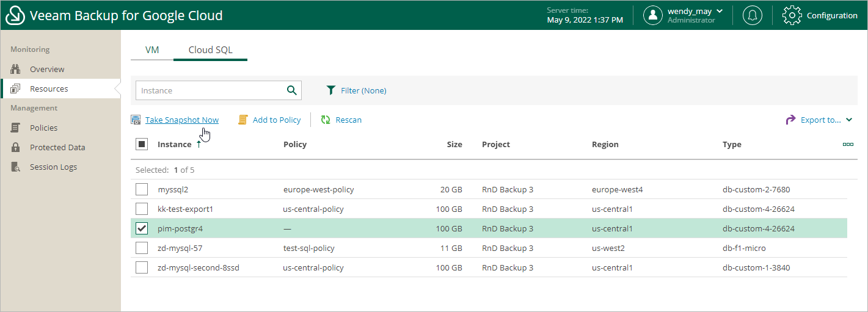Expand the wendy_may user dropdown

pos(720,11)
